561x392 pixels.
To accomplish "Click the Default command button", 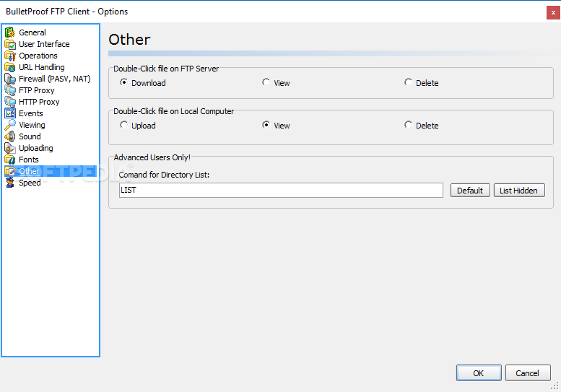I will point(470,191).
